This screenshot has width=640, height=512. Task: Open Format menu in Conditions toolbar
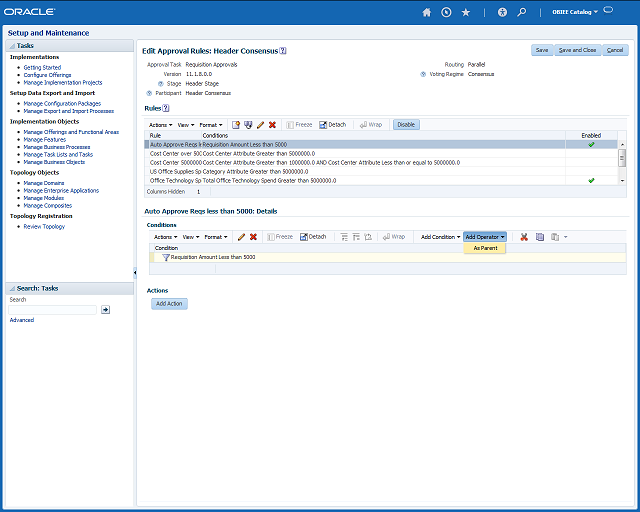(216, 237)
